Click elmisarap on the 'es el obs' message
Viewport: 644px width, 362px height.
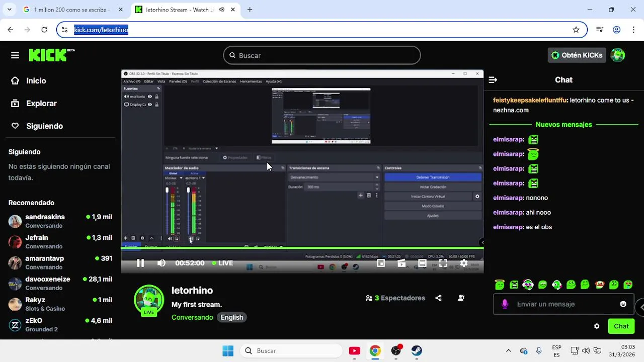(x=508, y=227)
